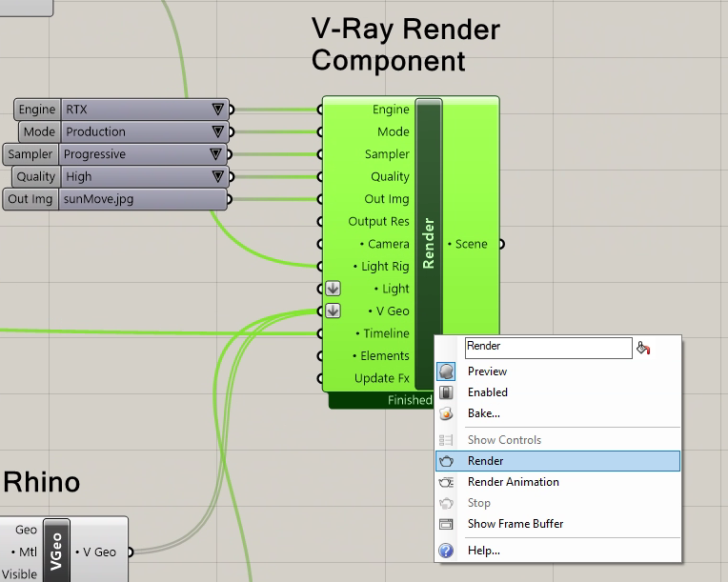
Task: Open the Sampler Progressive dropdown
Action: (217, 154)
